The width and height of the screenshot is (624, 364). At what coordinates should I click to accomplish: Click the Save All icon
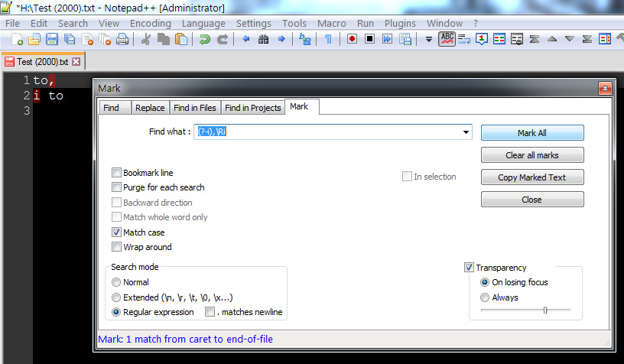tap(70, 39)
